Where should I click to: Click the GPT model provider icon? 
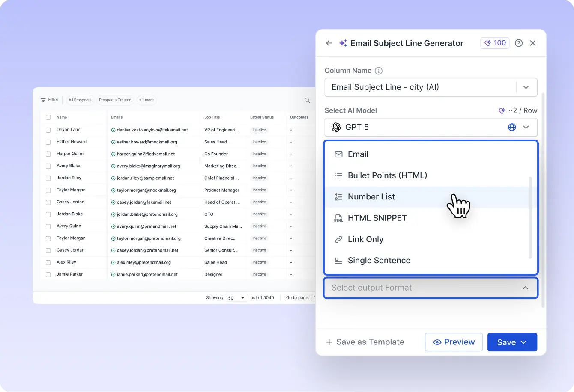point(335,127)
